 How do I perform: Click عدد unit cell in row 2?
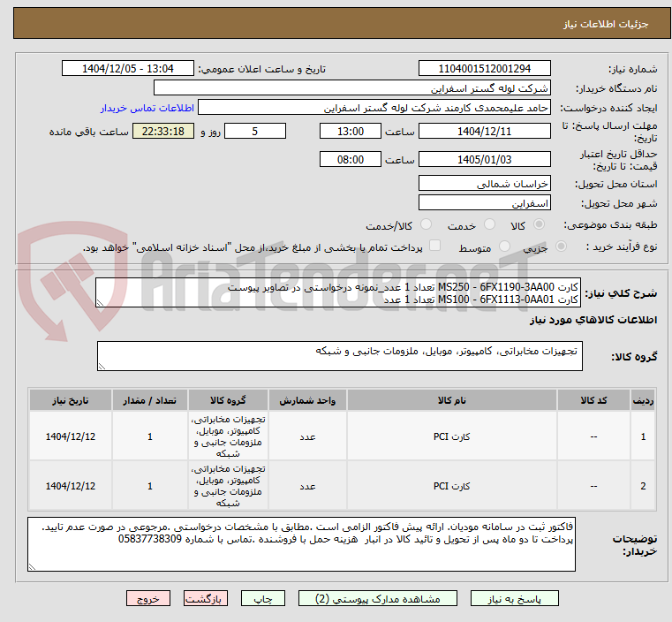[x=307, y=486]
